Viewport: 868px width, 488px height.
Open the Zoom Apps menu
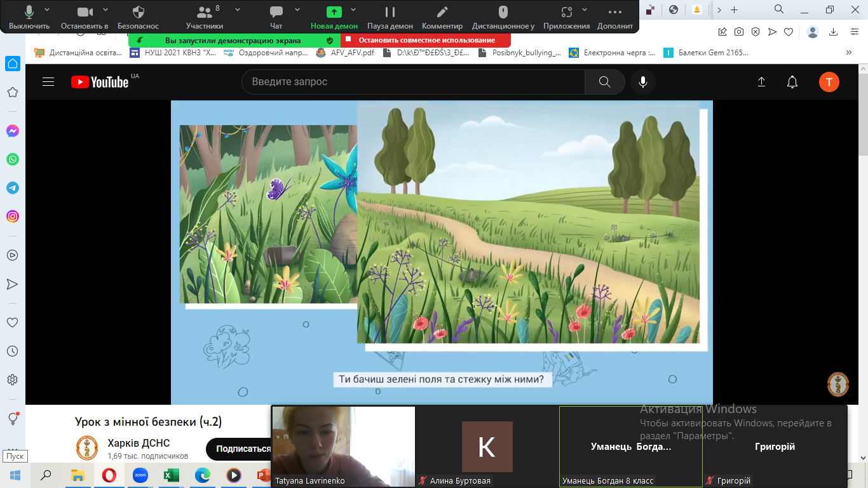[567, 17]
